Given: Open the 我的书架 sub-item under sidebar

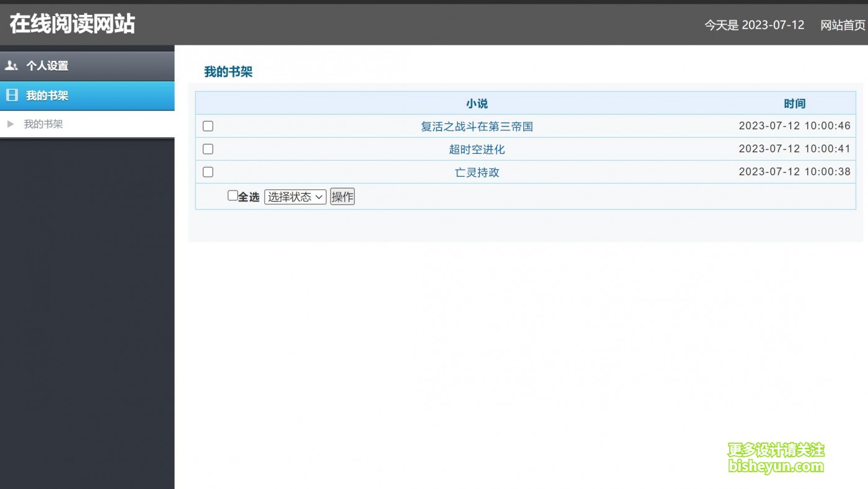Looking at the screenshot, I should pos(43,124).
